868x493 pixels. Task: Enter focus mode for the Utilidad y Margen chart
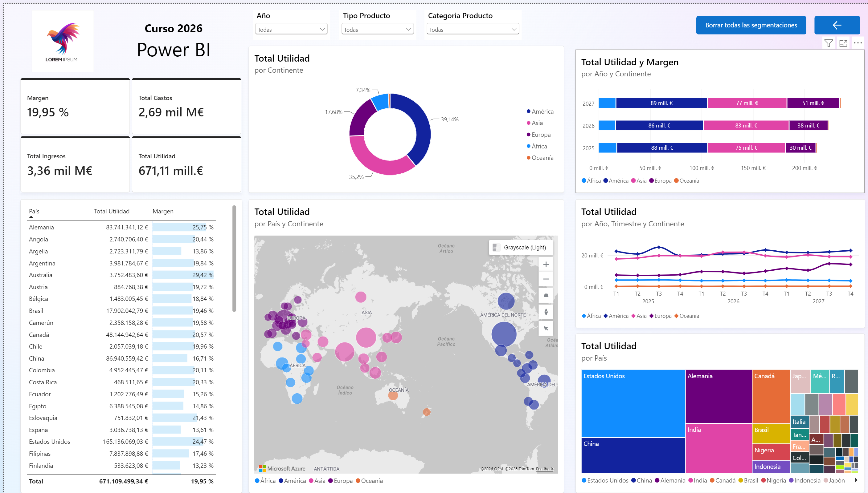(x=843, y=43)
